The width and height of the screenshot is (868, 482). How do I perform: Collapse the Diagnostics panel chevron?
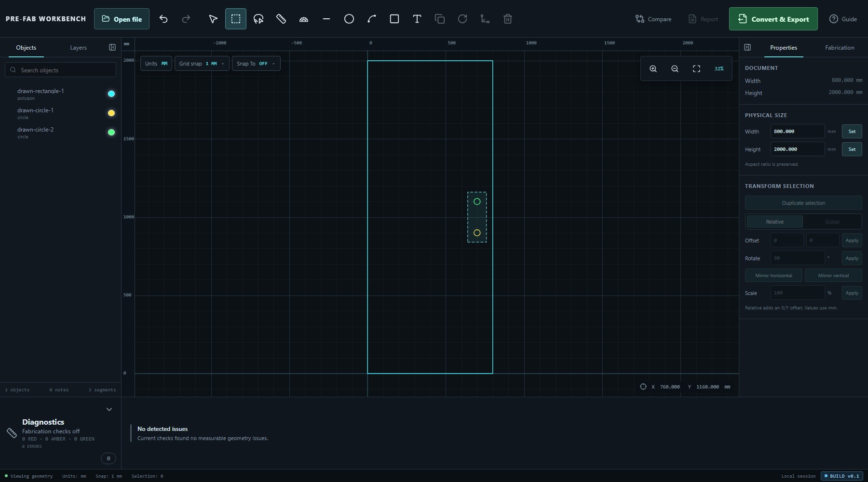click(109, 409)
